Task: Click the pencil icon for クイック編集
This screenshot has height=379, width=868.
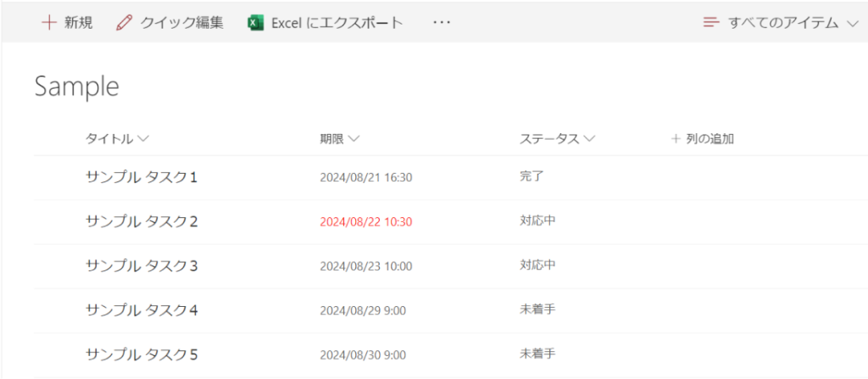Action: (x=125, y=23)
